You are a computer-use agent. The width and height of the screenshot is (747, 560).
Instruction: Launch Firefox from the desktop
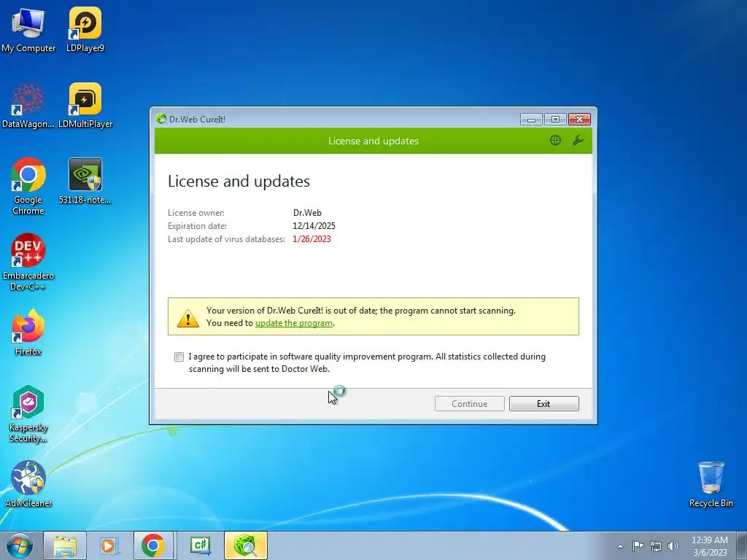(x=28, y=332)
